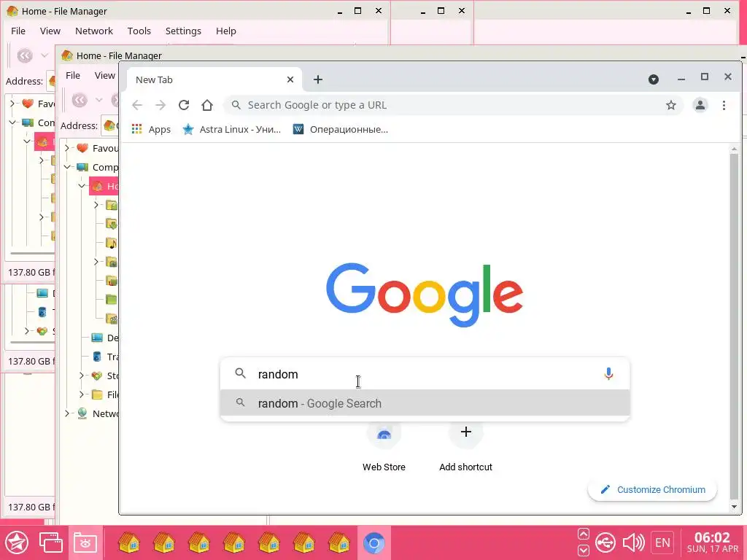
Task: Click the Customize Chromium button
Action: [x=652, y=489]
